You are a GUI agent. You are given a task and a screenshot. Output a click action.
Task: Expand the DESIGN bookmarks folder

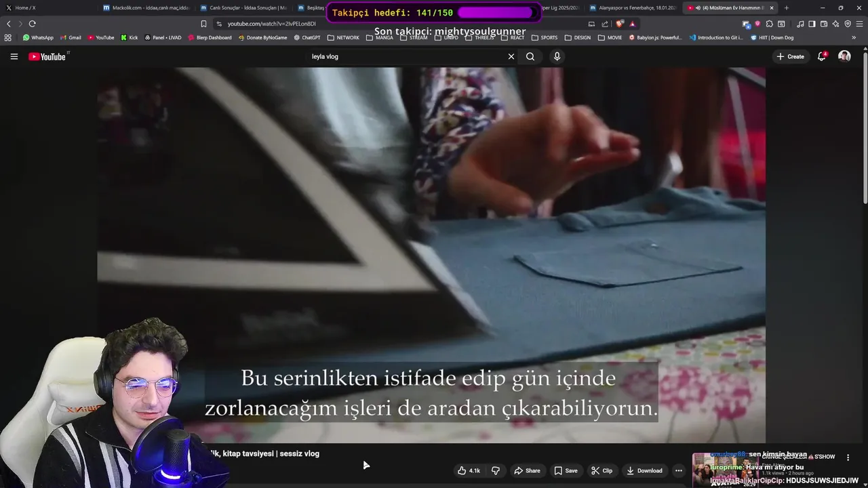pyautogui.click(x=578, y=37)
